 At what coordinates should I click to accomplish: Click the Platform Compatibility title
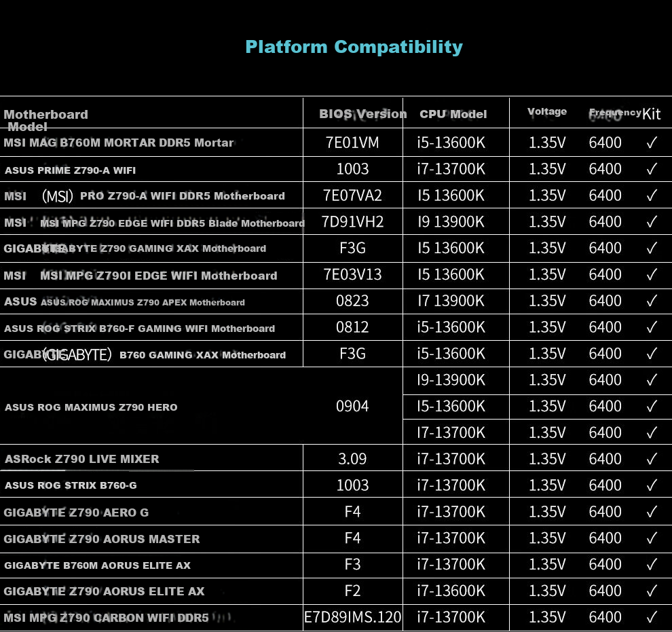click(354, 47)
